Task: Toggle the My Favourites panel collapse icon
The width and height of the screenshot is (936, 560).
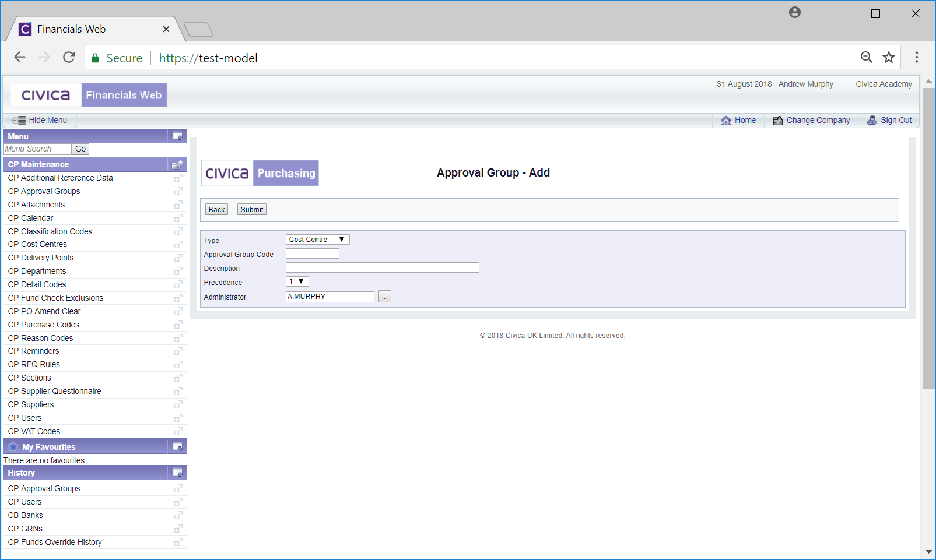Action: tap(177, 447)
